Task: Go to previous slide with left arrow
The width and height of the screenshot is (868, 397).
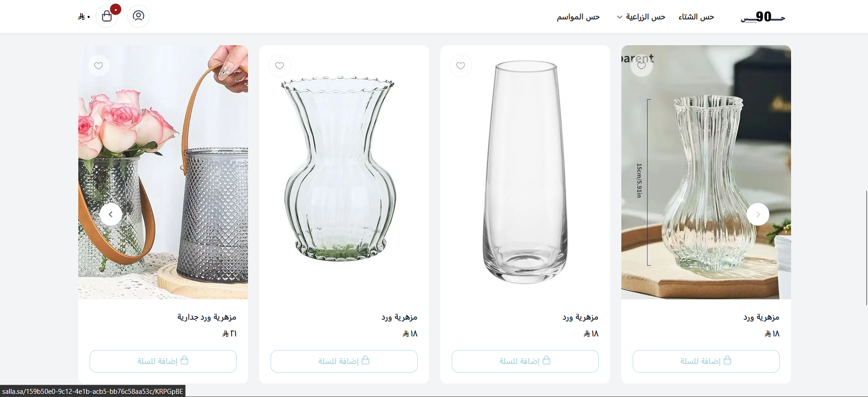Action: click(111, 214)
